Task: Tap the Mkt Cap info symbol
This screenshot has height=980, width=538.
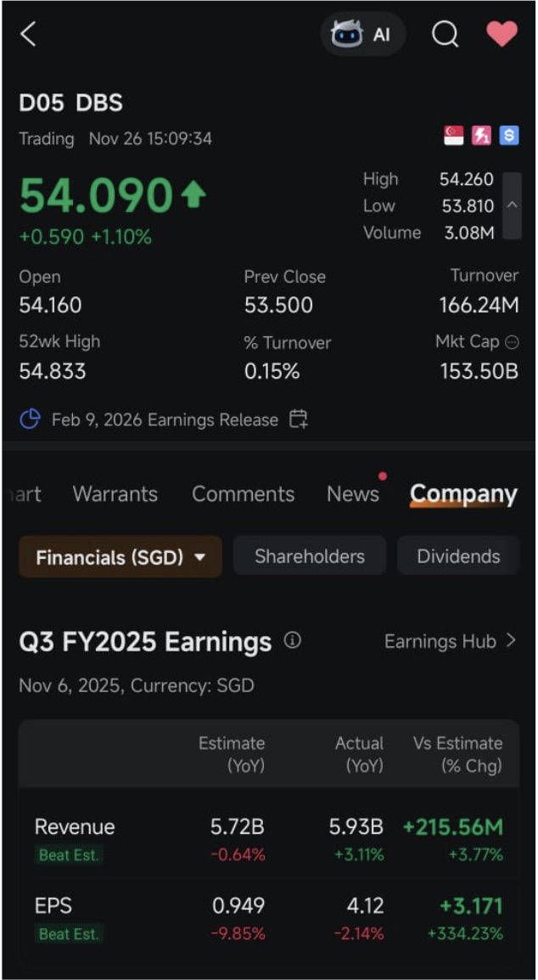Action: click(x=513, y=342)
